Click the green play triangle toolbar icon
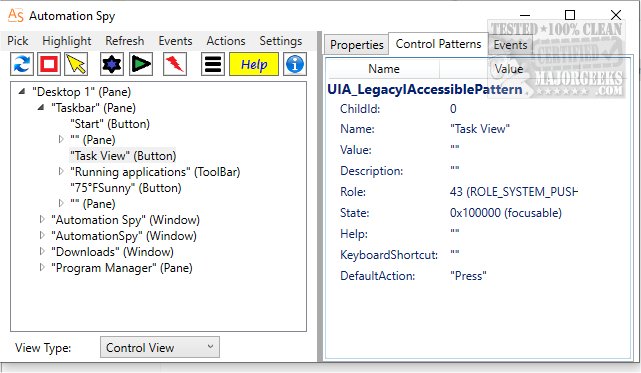 coord(141,64)
